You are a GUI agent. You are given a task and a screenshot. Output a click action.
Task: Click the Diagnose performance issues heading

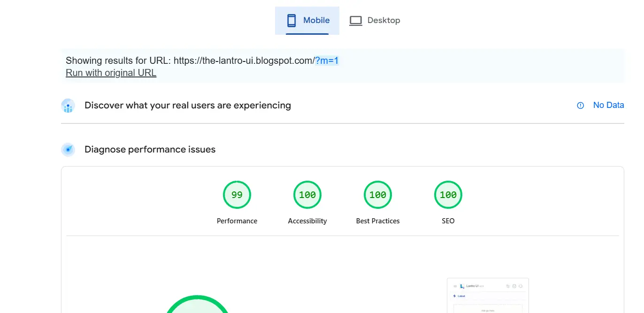(x=150, y=150)
